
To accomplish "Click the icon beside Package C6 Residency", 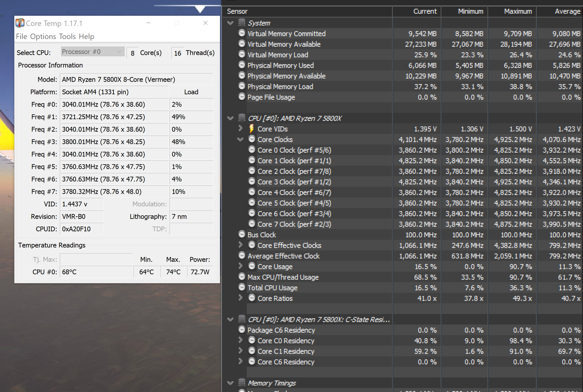I will click(x=242, y=330).
